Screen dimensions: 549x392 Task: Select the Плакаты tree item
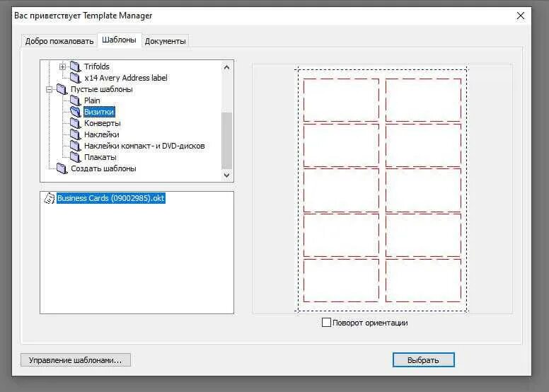(x=100, y=157)
